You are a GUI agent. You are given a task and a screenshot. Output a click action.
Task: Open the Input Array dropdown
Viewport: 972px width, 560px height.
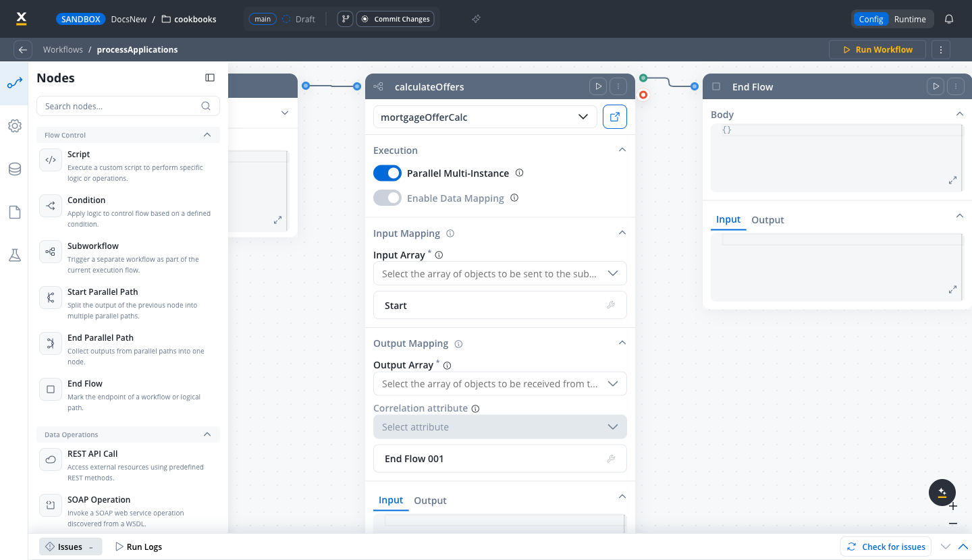click(500, 273)
